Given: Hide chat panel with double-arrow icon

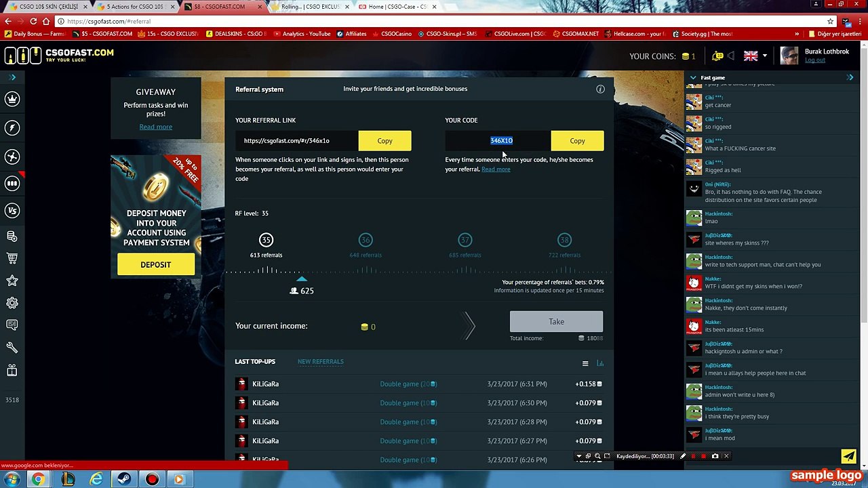Looking at the screenshot, I should (x=850, y=77).
